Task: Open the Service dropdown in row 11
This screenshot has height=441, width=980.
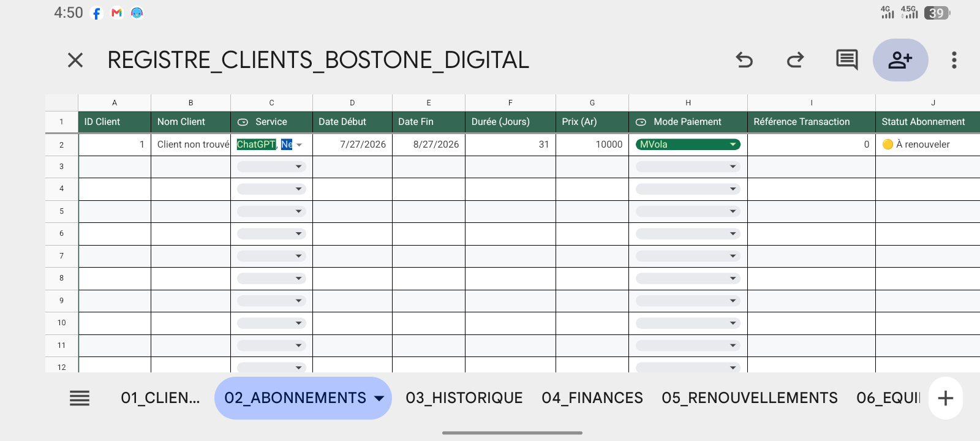Action: coord(271,345)
